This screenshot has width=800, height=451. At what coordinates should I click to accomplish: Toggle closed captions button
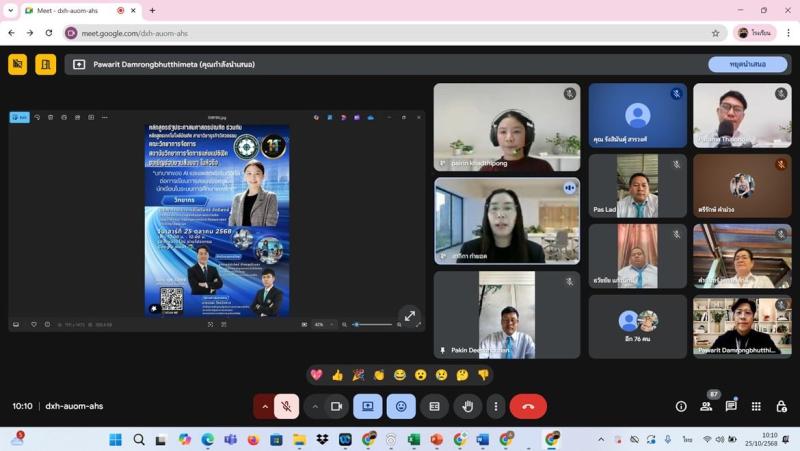coord(434,406)
